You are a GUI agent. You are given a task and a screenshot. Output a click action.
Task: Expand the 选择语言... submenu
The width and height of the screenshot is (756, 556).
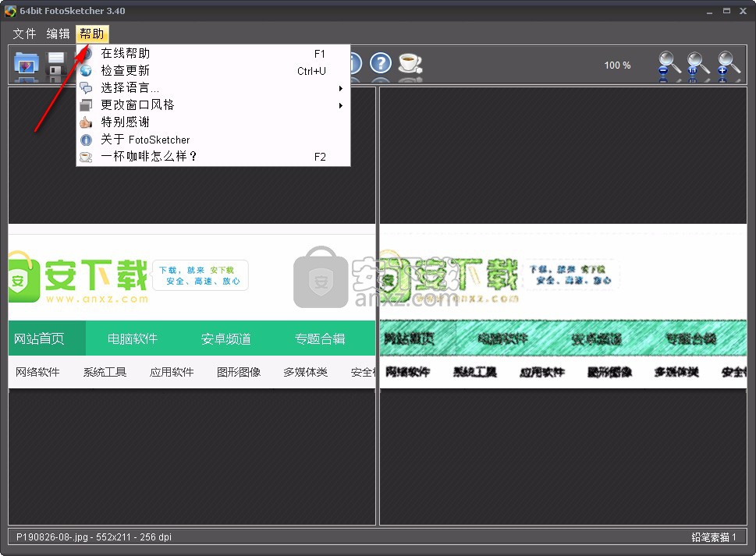213,88
